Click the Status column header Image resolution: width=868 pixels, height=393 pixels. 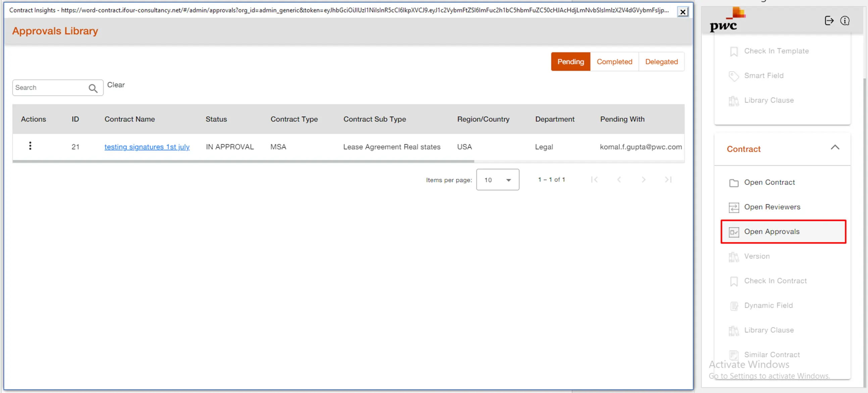(216, 119)
